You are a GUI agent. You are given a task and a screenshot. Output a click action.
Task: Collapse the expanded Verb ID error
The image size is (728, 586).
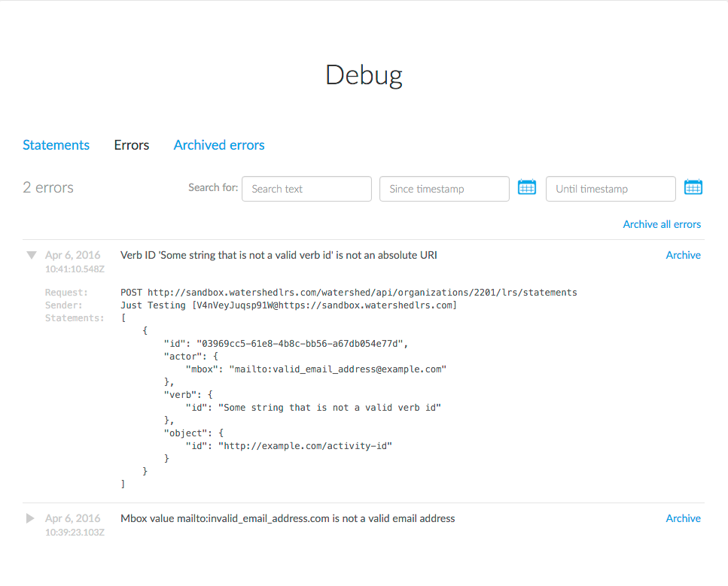point(31,256)
